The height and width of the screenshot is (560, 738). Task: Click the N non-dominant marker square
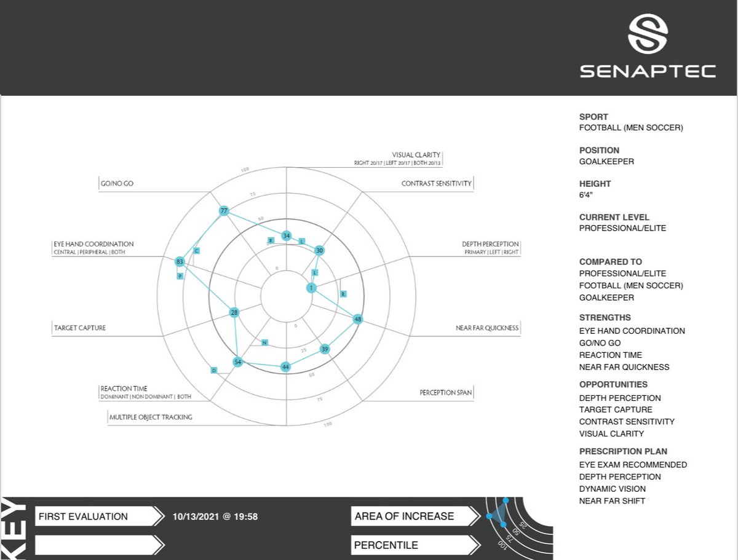[x=264, y=342]
